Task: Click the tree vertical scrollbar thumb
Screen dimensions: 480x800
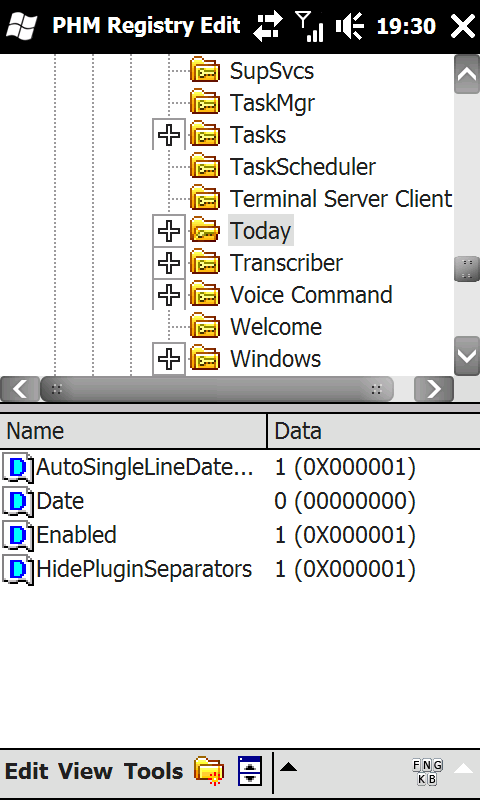Action: pyautogui.click(x=467, y=269)
